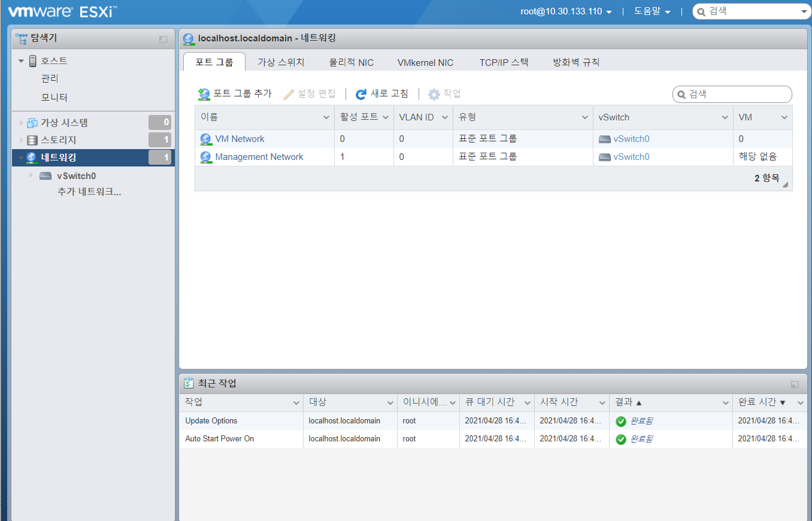Expand the vSwitch0 tree node
This screenshot has height=521, width=812.
[31, 175]
